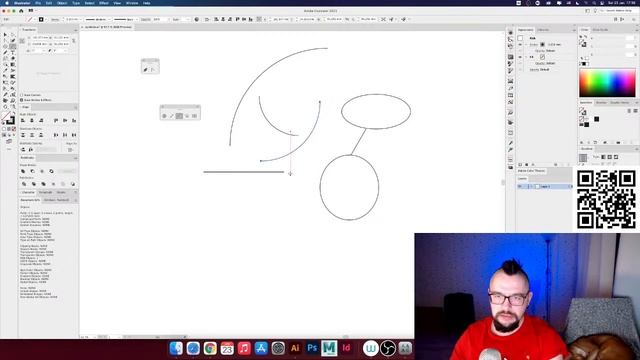640x360 pixels.
Task: Click Vertical Align Top in Align panel
Action: [x=56, y=120]
